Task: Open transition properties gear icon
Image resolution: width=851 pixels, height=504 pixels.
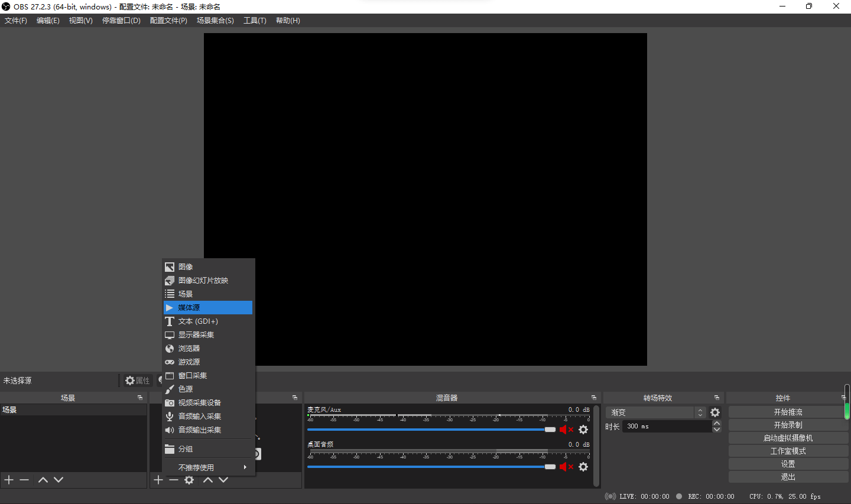Action: 715,412
